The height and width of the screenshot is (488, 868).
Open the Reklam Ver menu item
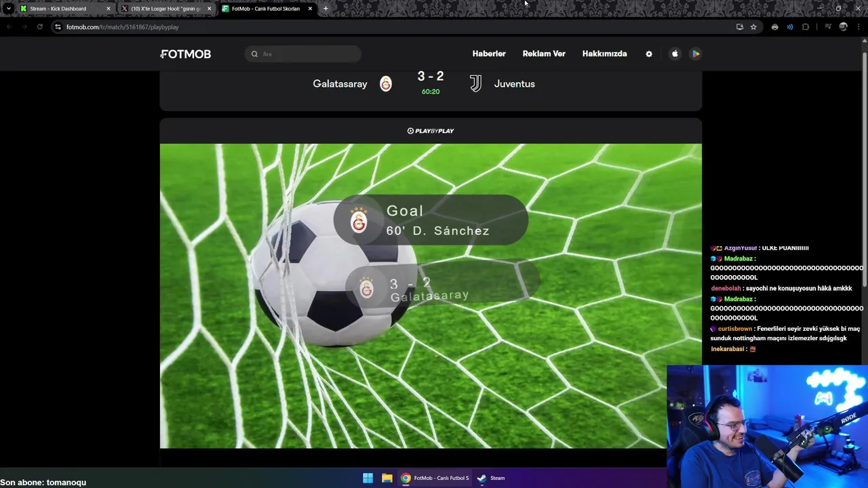pyautogui.click(x=544, y=54)
